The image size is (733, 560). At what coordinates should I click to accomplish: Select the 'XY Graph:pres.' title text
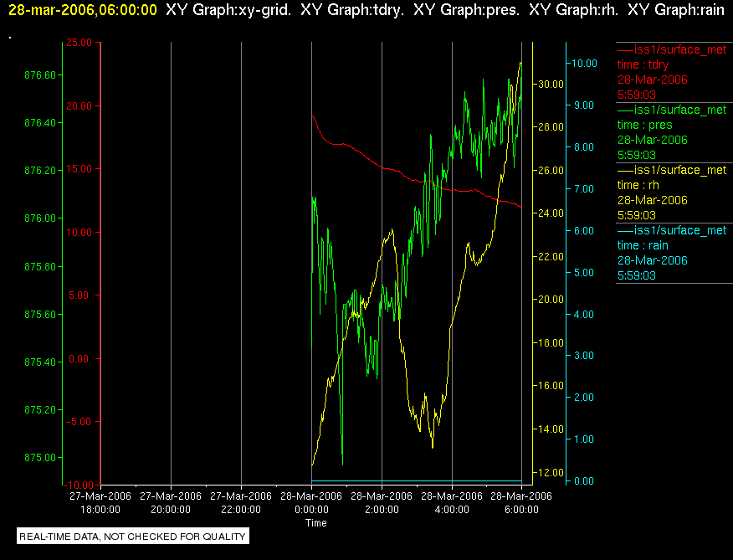pos(467,10)
